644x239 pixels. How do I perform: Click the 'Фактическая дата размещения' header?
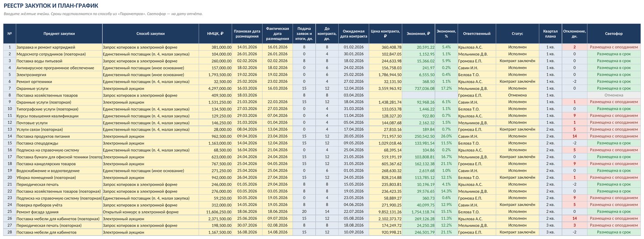pyautogui.click(x=277, y=34)
